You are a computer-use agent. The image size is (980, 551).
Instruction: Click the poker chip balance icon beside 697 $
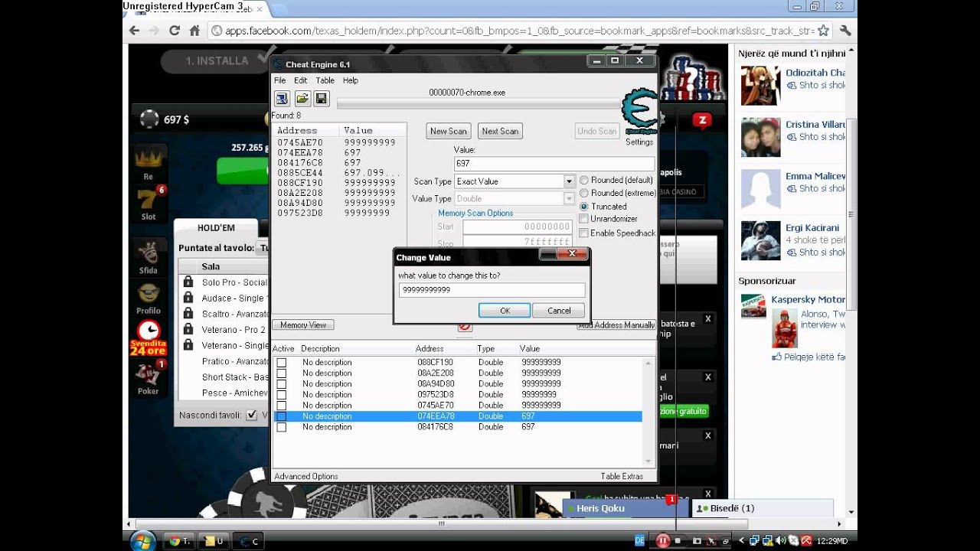[x=149, y=119]
